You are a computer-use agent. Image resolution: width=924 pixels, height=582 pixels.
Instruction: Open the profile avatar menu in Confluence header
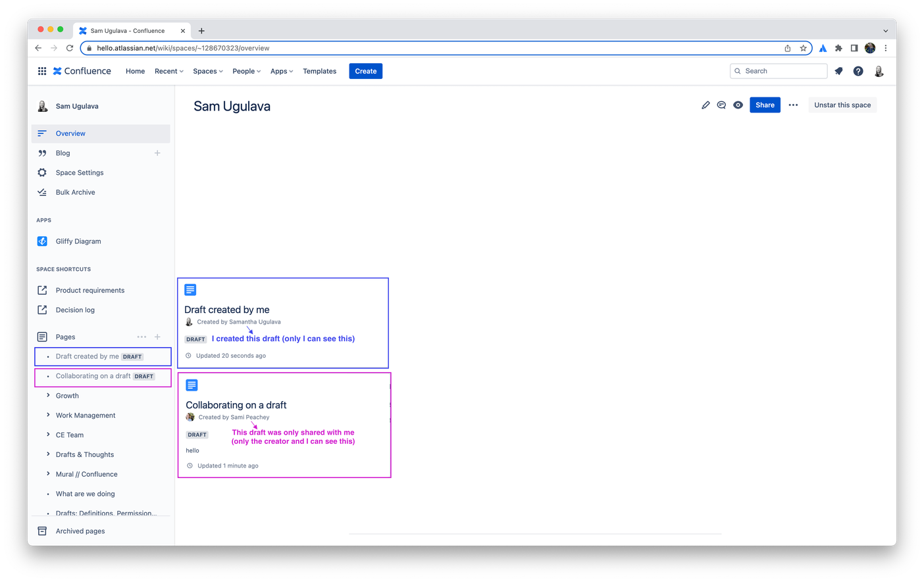coord(879,71)
